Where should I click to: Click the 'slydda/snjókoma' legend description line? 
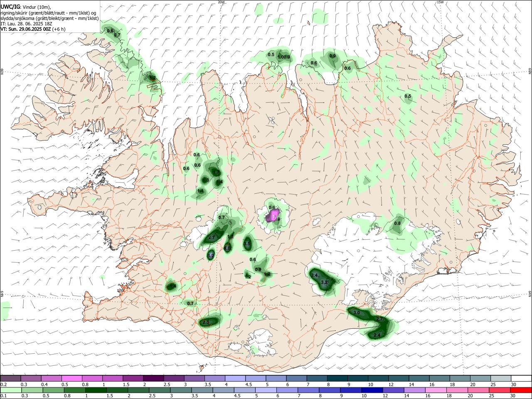[x=49, y=18]
